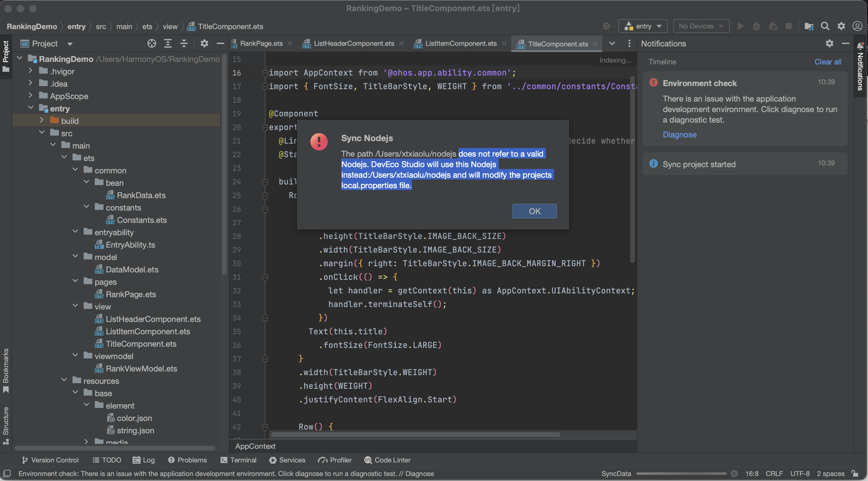Cancel the SyncData progress task
The width and height of the screenshot is (868, 481).
734,474
